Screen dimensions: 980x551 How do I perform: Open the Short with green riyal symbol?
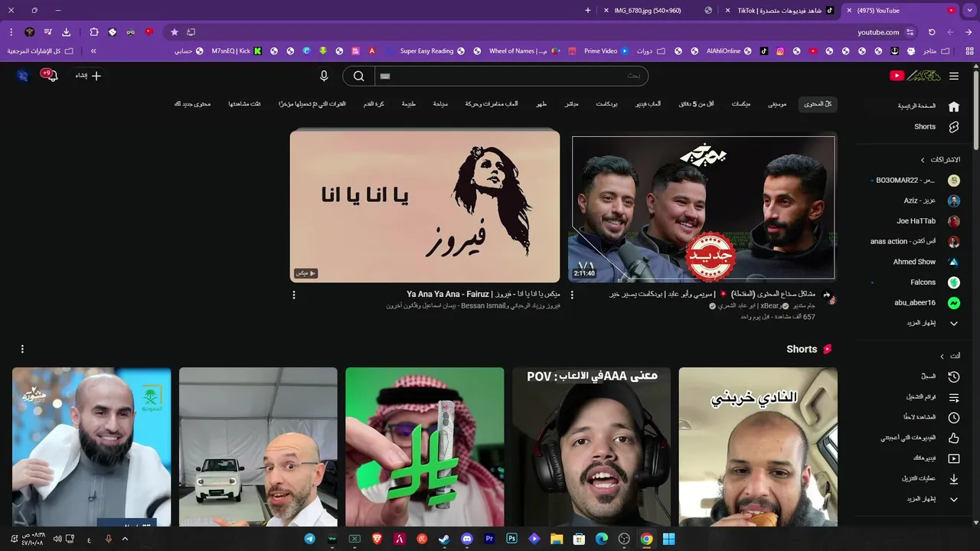[425, 447]
